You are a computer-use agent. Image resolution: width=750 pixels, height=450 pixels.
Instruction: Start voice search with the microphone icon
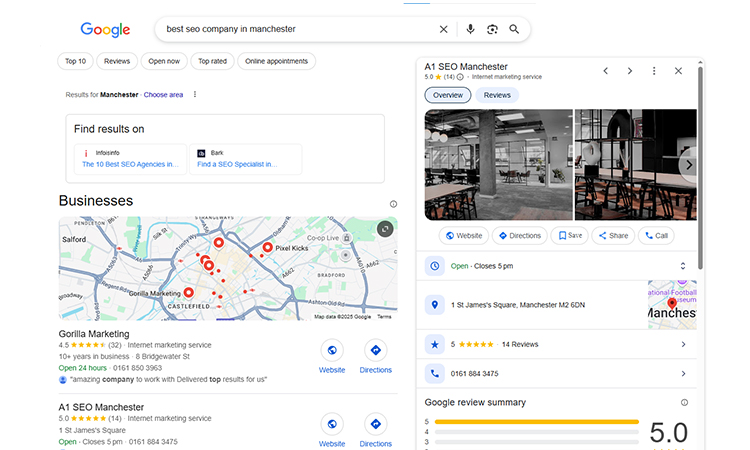point(470,29)
